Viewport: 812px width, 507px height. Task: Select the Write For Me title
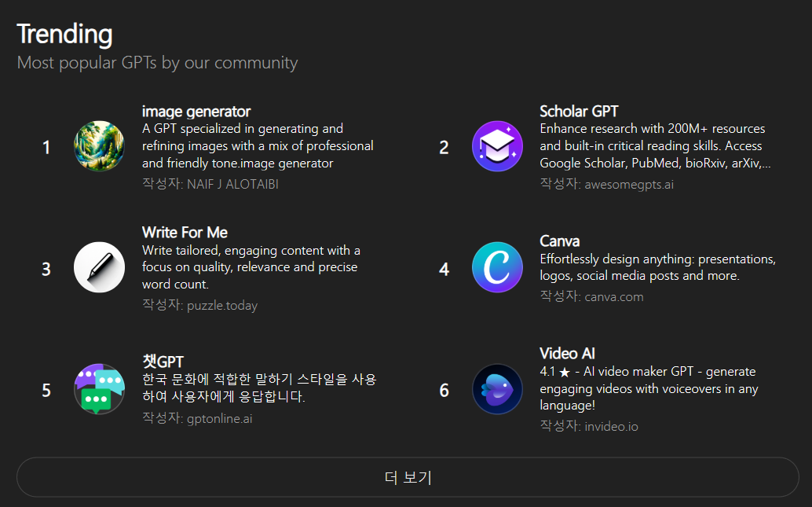pyautogui.click(x=185, y=232)
